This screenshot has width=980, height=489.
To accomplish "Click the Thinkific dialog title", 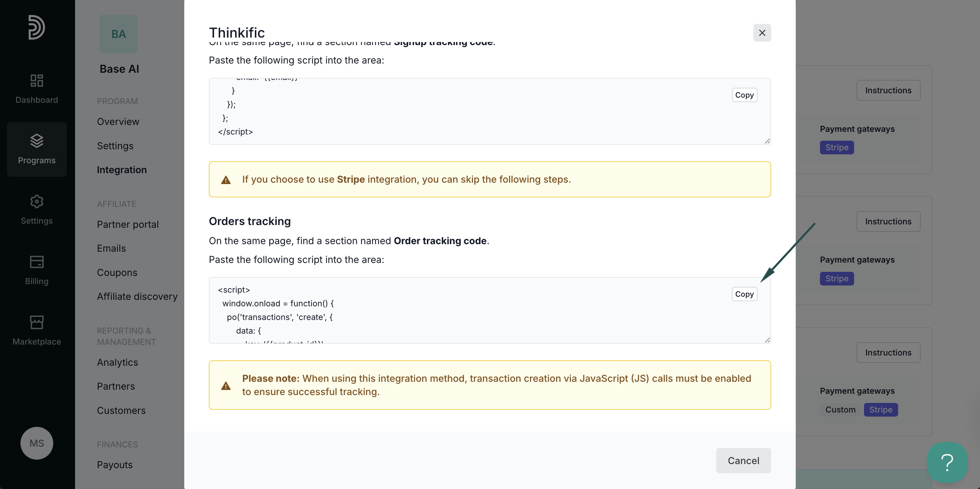I will point(237,33).
